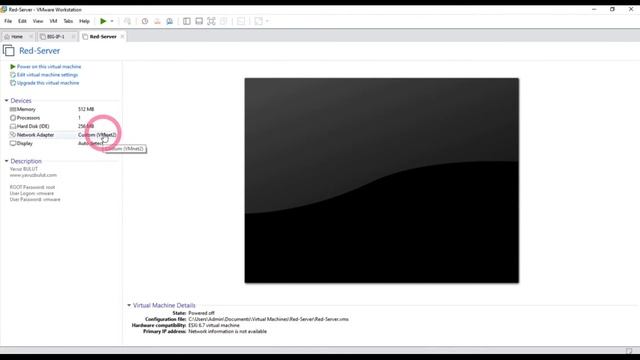
Task: Click the stretch guest toolbar icon
Action: 258,21
